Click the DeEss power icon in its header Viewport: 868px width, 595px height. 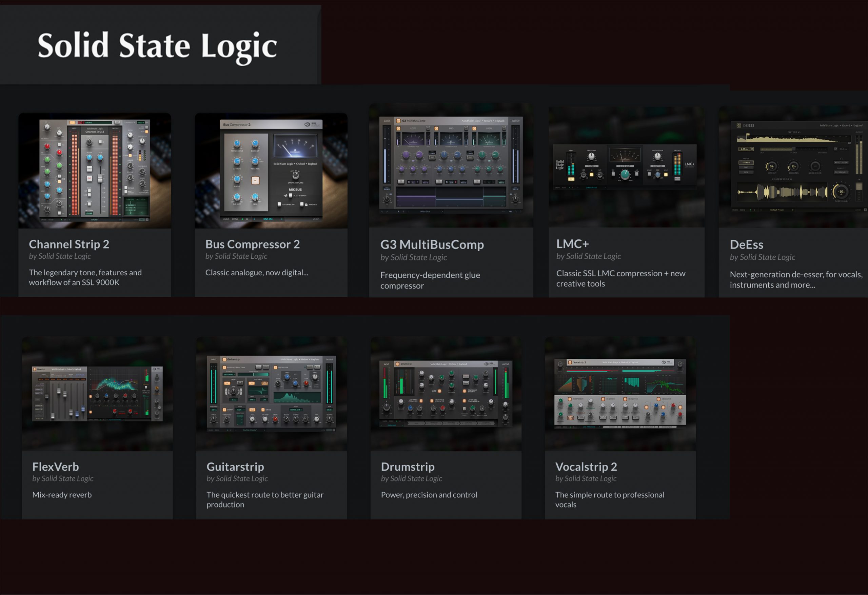pyautogui.click(x=738, y=125)
